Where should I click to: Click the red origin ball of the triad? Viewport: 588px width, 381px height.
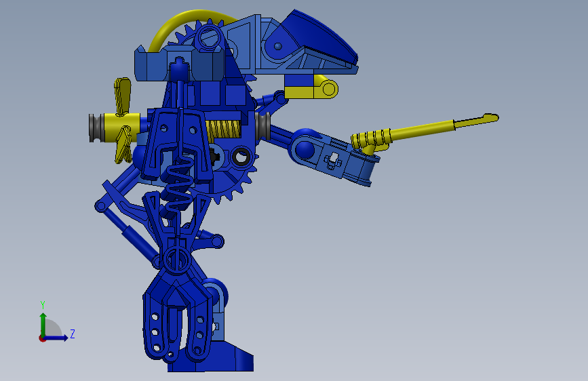pos(42,338)
